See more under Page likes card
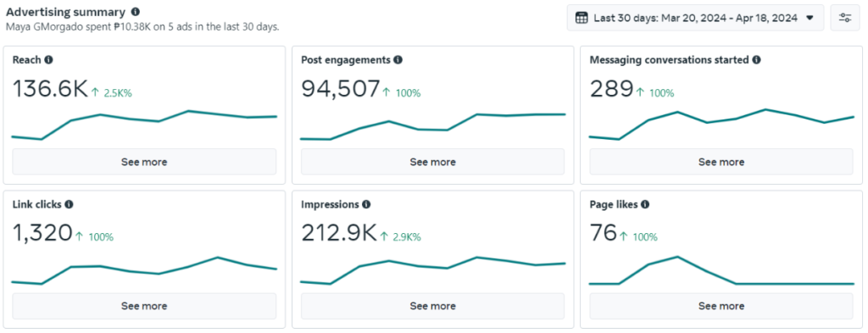 721,306
